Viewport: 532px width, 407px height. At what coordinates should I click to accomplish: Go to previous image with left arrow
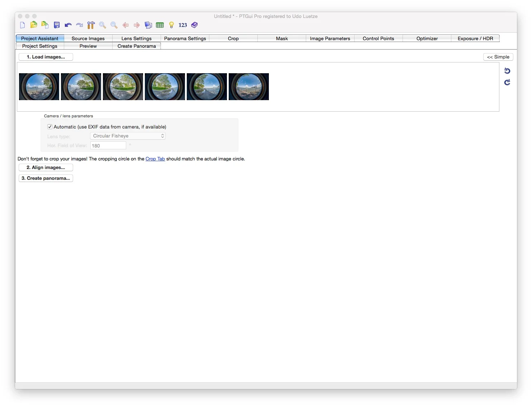pos(125,25)
